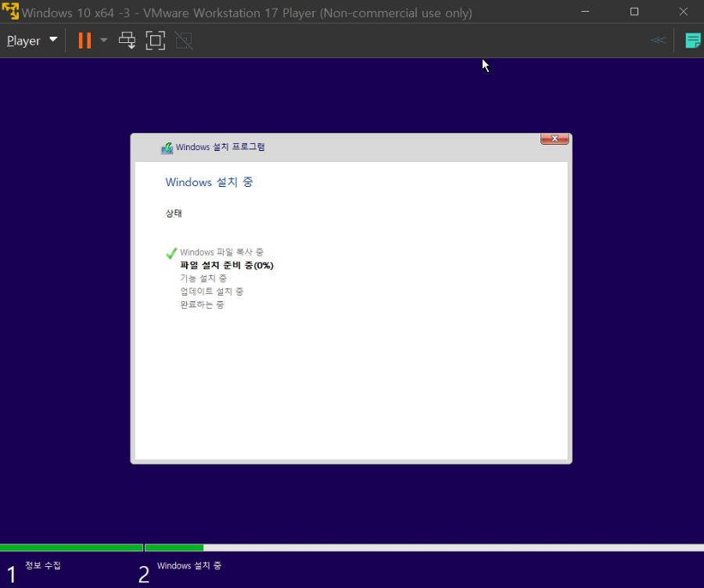Open the Player menu
The width and height of the screenshot is (704, 588).
click(x=32, y=41)
